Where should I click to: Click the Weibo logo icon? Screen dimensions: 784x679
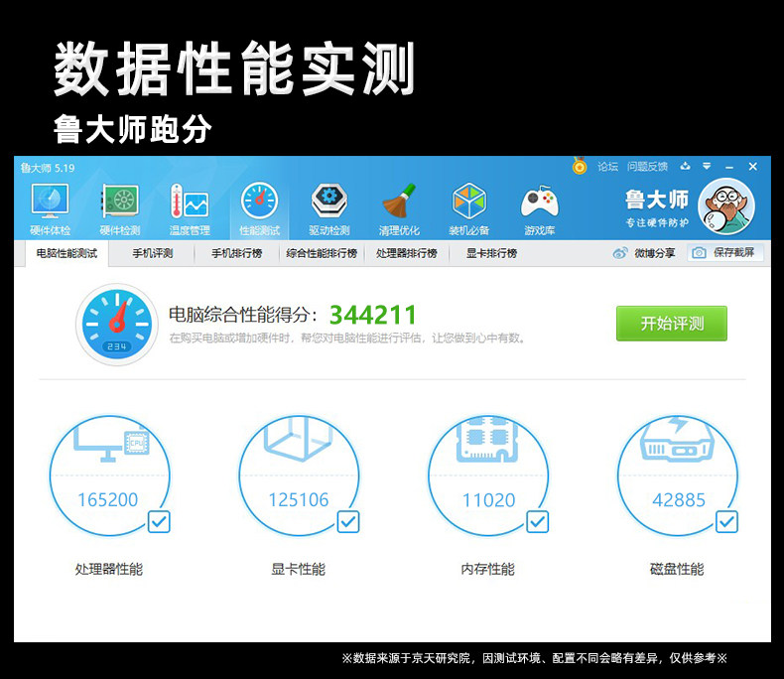620,253
